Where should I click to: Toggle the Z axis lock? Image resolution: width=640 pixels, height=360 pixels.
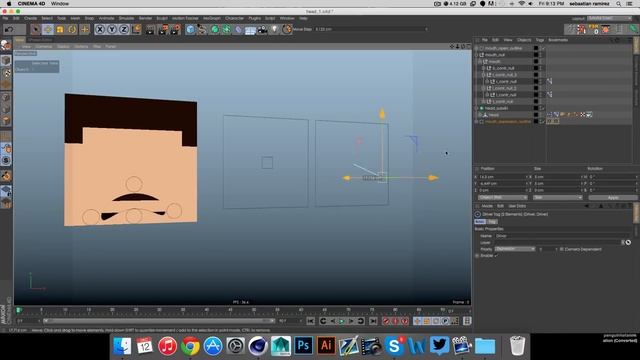pos(124,29)
